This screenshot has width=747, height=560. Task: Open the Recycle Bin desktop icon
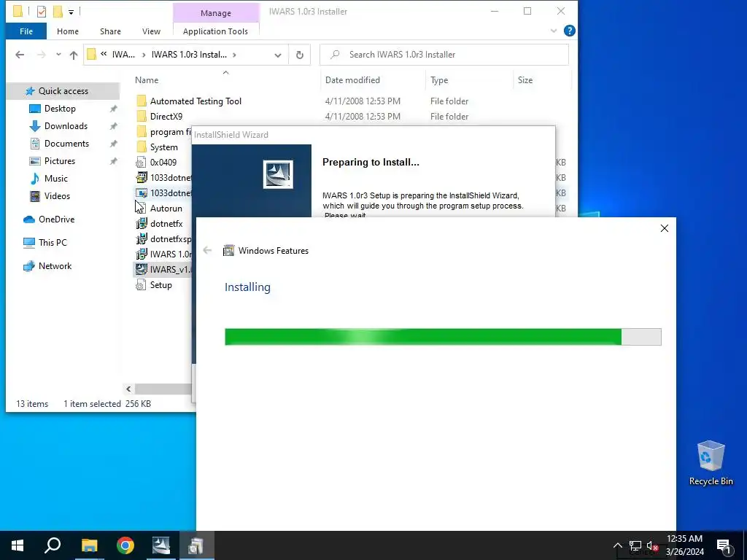(711, 463)
